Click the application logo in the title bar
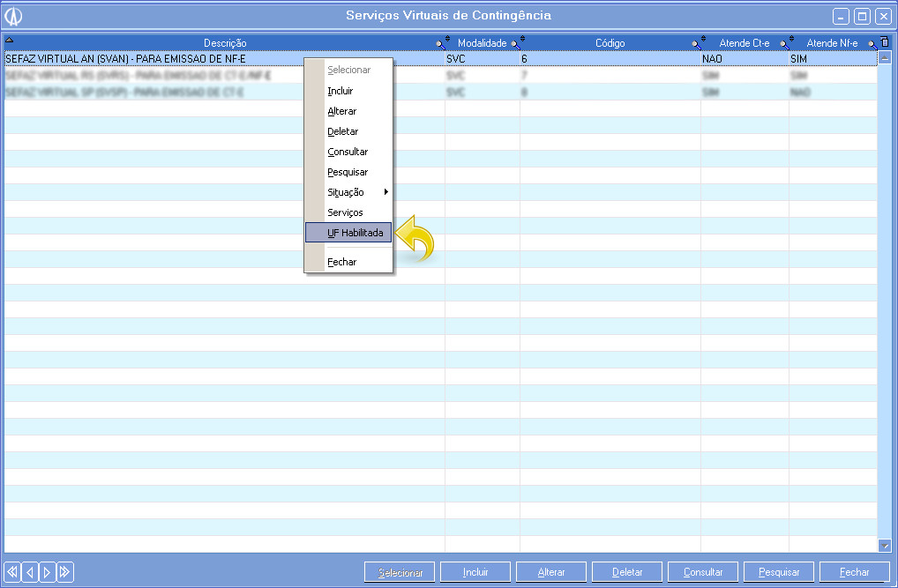 (13, 16)
